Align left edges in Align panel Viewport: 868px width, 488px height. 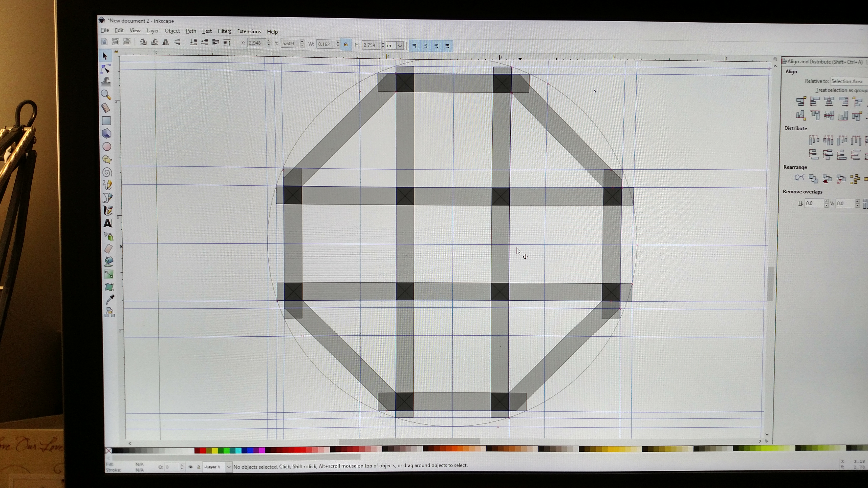pos(815,101)
